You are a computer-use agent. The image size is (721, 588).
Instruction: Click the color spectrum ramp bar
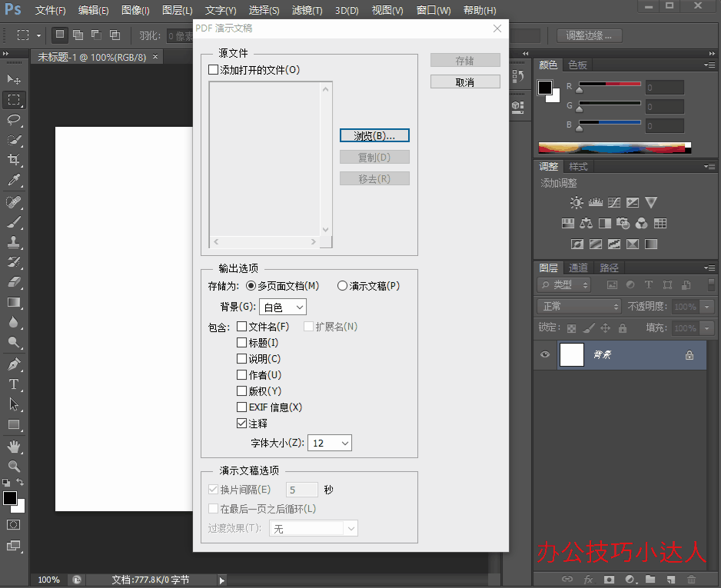click(614, 148)
